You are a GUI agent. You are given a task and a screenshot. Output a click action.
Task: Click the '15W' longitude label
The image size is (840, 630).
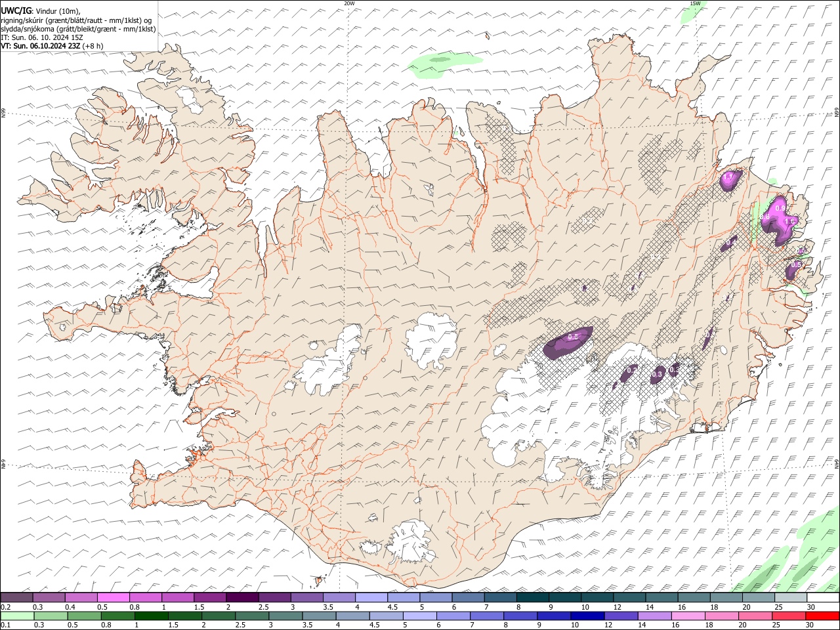pyautogui.click(x=695, y=3)
